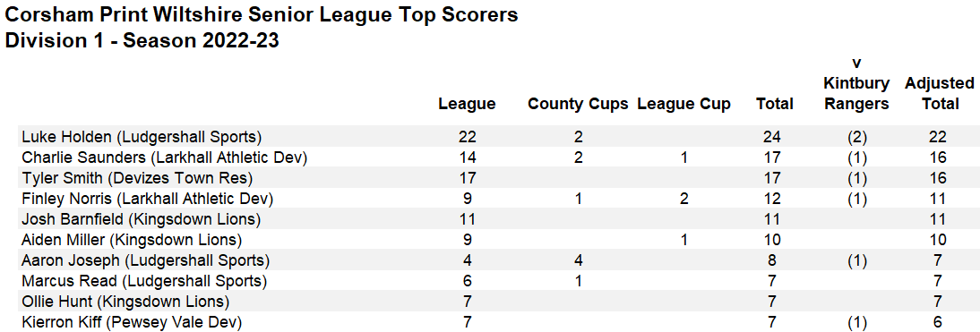Viewport: 980px width, 332px height.
Task: Click the v Kintbury Rangers column header
Action: (x=856, y=83)
